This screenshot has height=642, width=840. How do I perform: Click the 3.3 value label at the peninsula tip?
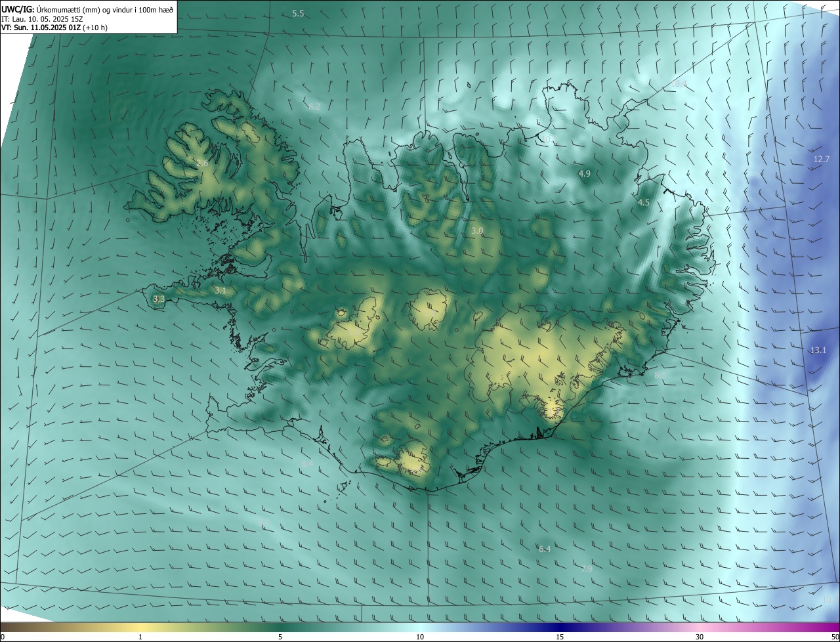[158, 299]
